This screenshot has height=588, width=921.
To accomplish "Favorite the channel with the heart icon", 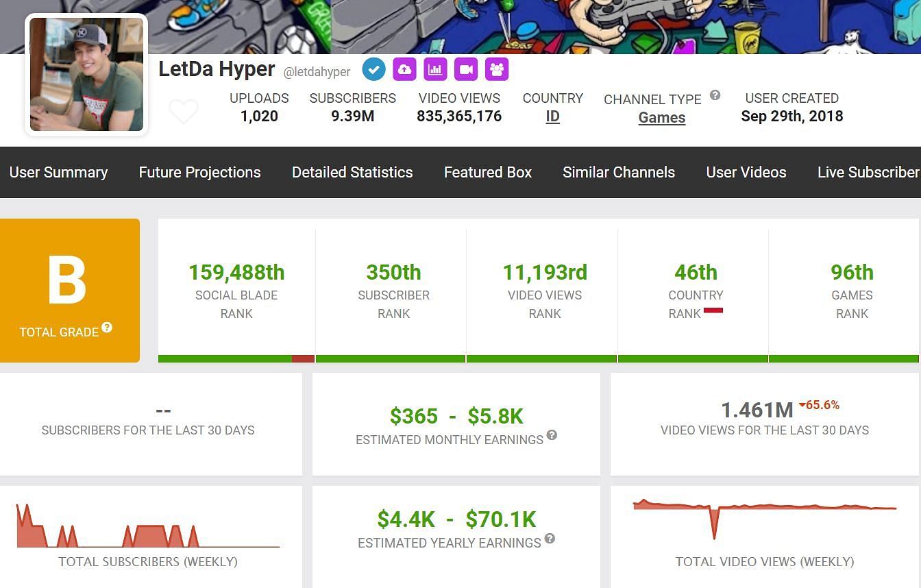I will pyautogui.click(x=184, y=111).
